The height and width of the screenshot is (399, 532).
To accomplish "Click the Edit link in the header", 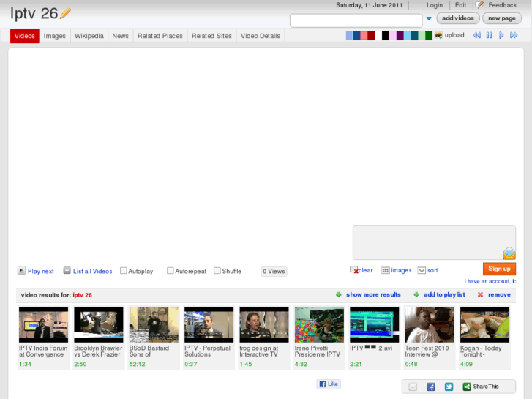I will tap(460, 5).
